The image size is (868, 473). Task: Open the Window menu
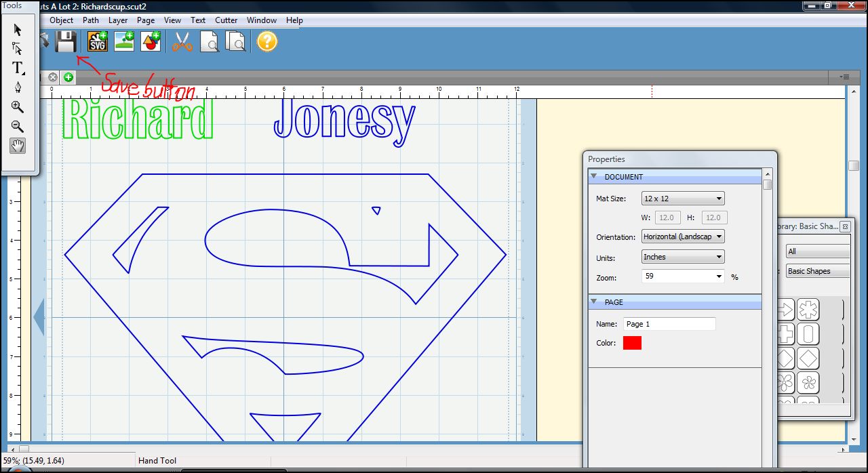pos(262,20)
